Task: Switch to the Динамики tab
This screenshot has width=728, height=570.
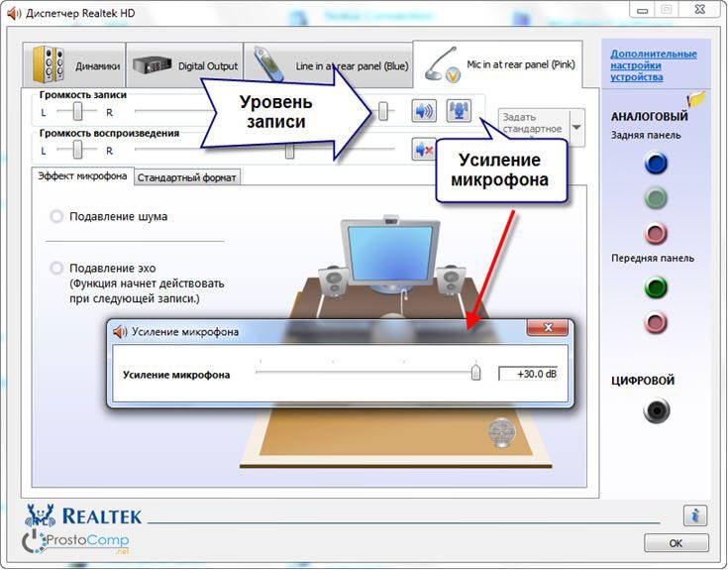Action: 79,65
